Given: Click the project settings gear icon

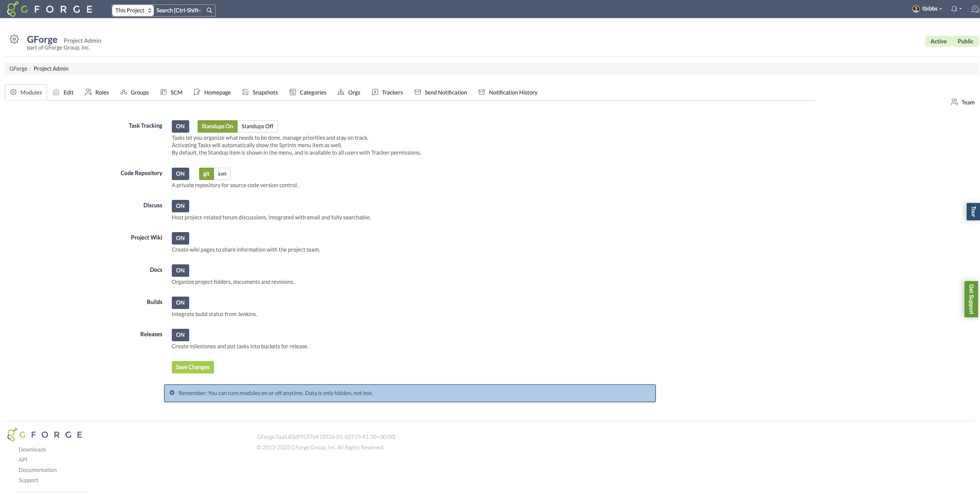Looking at the screenshot, I should [14, 39].
